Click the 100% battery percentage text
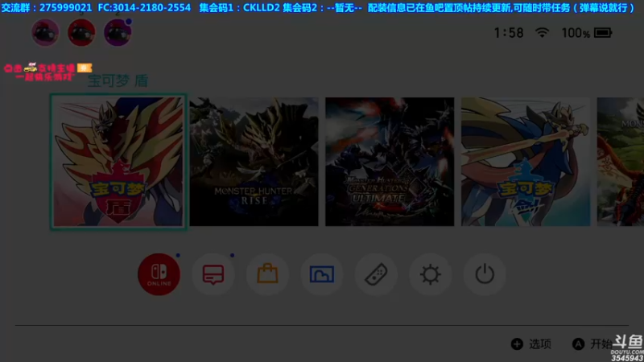This screenshot has width=644, height=362. coord(576,33)
